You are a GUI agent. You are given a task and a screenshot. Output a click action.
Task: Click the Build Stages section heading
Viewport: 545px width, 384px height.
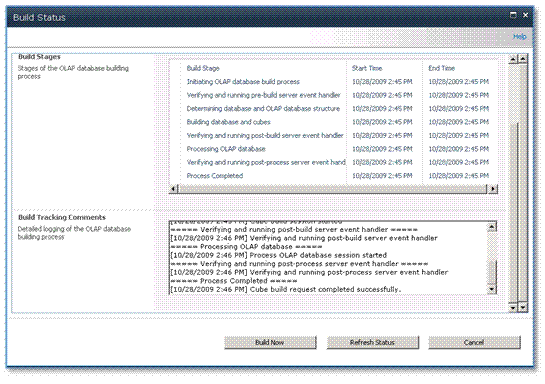[x=39, y=57]
